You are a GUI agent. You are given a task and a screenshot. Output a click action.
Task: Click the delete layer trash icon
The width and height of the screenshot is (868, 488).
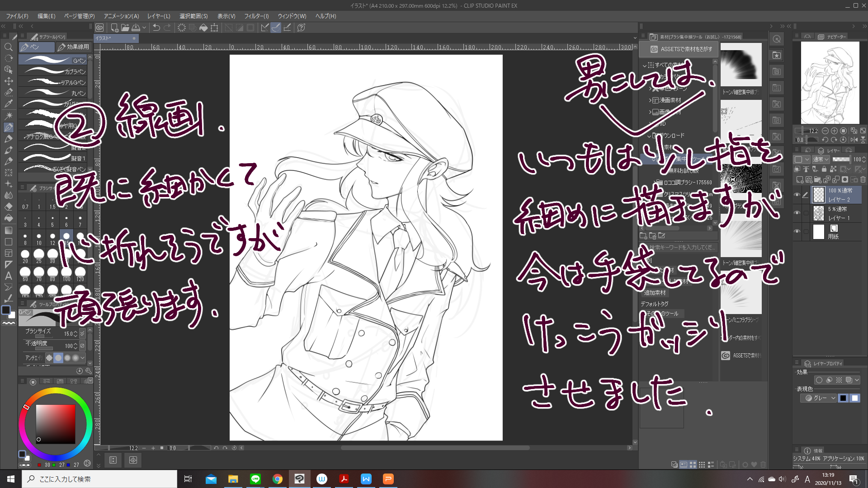point(863,179)
